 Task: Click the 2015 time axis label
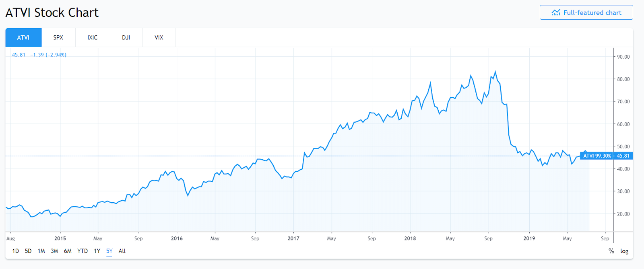tap(60, 238)
